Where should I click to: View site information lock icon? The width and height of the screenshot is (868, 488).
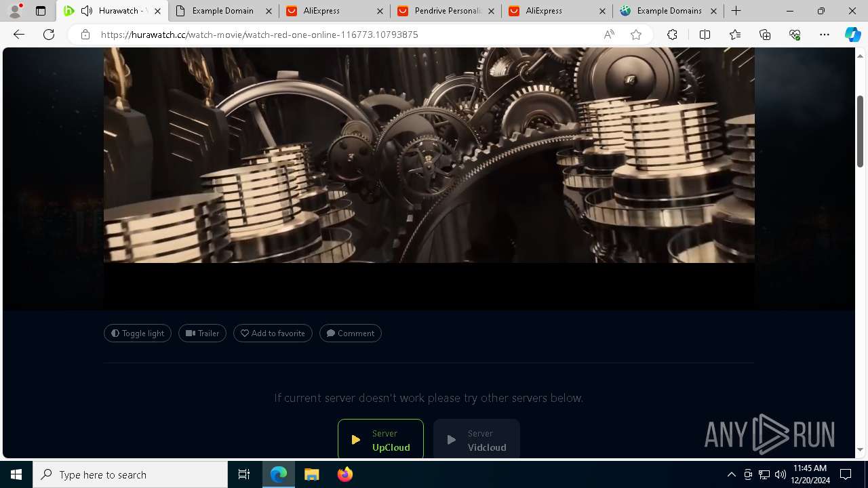coord(85,35)
